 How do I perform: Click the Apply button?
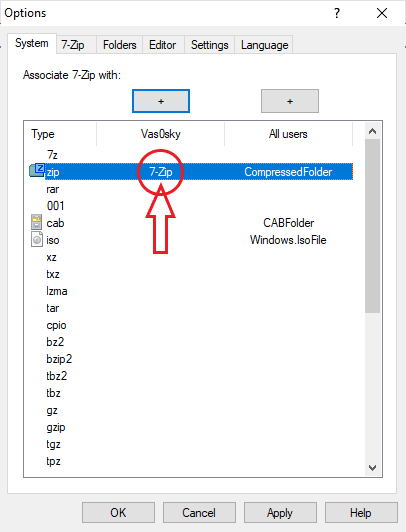[280, 513]
